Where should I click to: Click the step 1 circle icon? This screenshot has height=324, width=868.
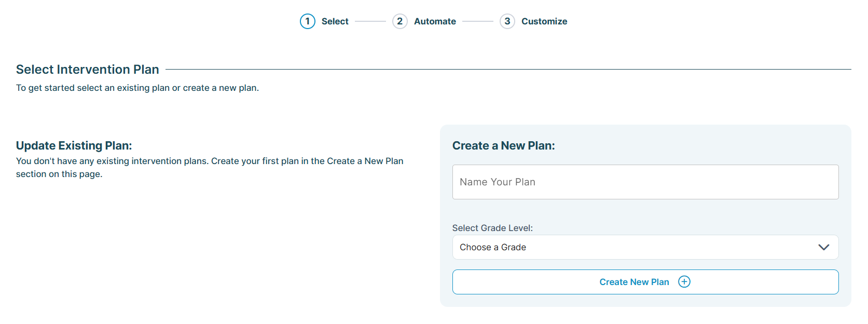point(308,21)
